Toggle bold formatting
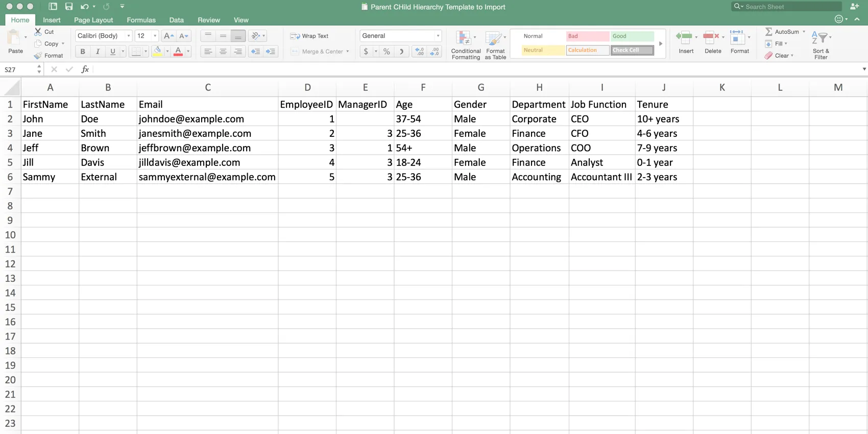 83,52
